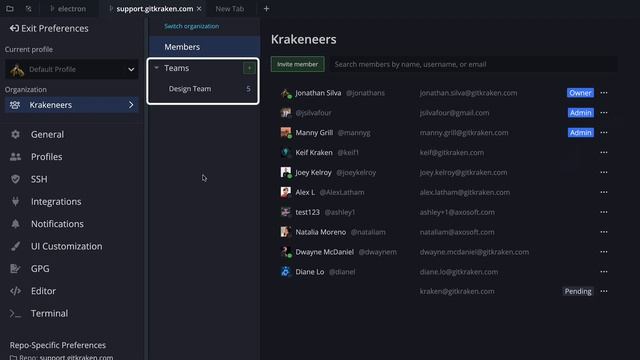
Task: Open the Default Profile dropdown
Action: click(72, 69)
